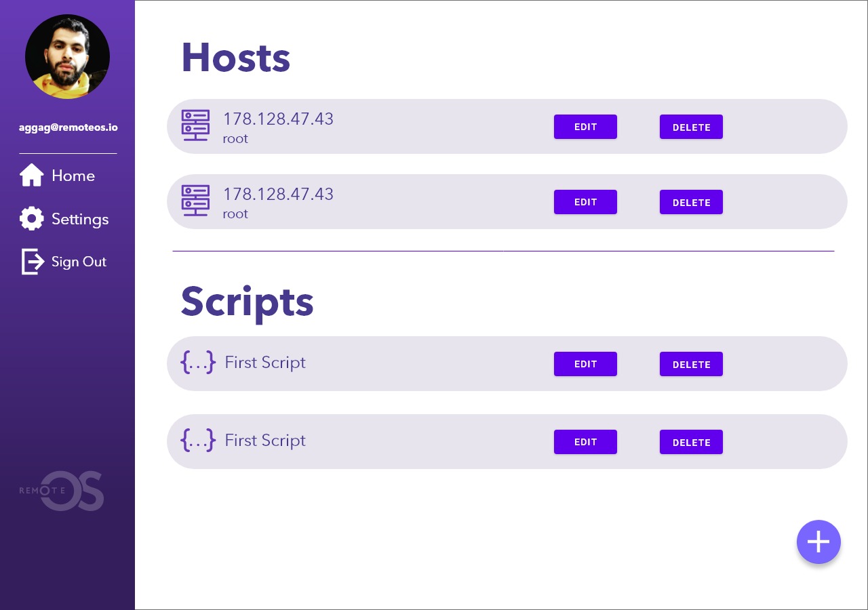Viewport: 868px width, 610px height.
Task: Delete the first 178.128.47.43 host
Action: (691, 127)
